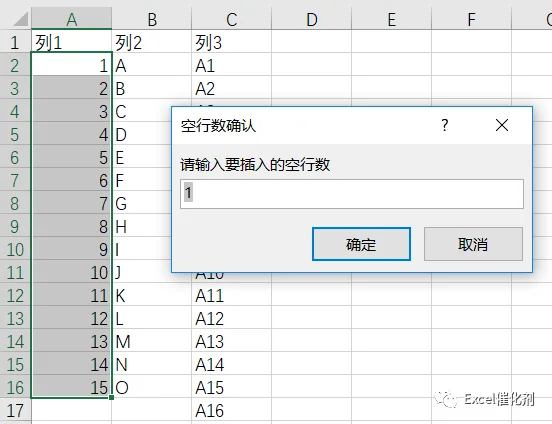Click the cell containing letter B
The height and width of the screenshot is (424, 552).
pos(152,88)
